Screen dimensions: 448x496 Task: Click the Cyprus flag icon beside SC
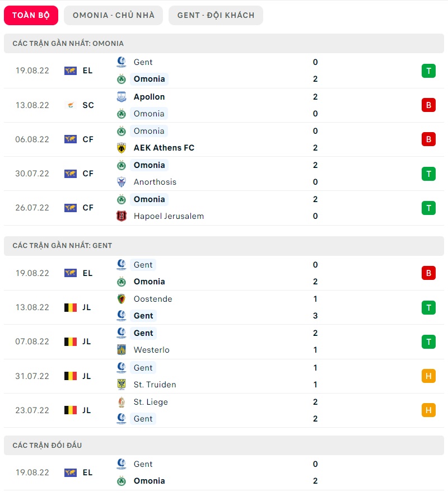pyautogui.click(x=71, y=105)
